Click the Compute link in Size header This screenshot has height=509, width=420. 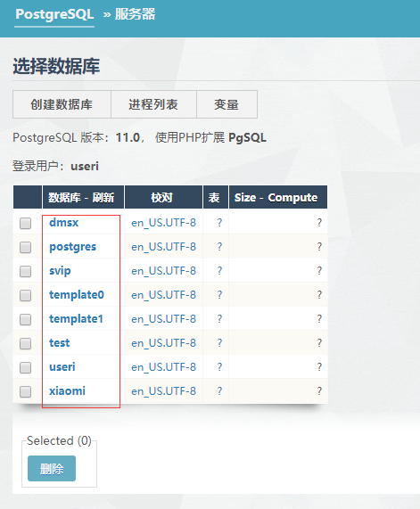[292, 198]
